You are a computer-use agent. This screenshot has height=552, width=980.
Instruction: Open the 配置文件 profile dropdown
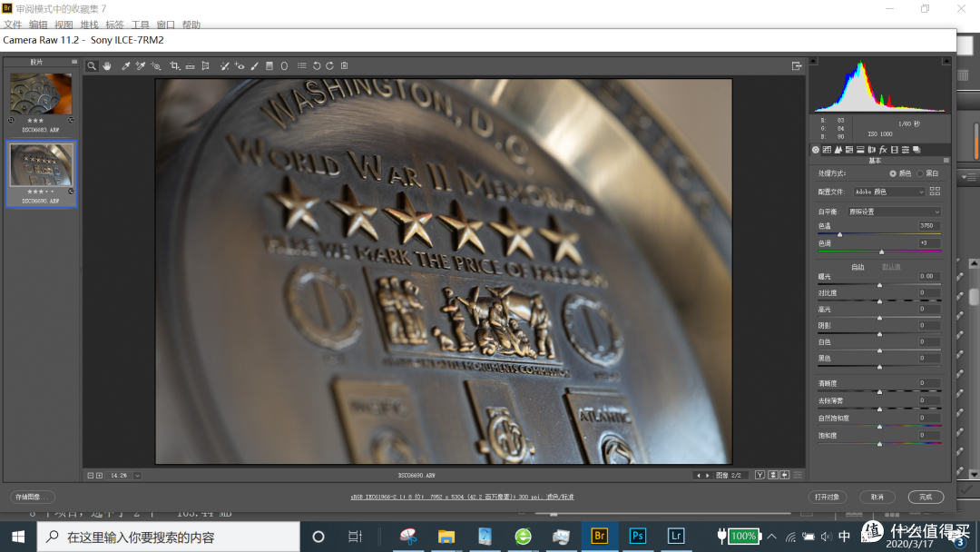889,192
